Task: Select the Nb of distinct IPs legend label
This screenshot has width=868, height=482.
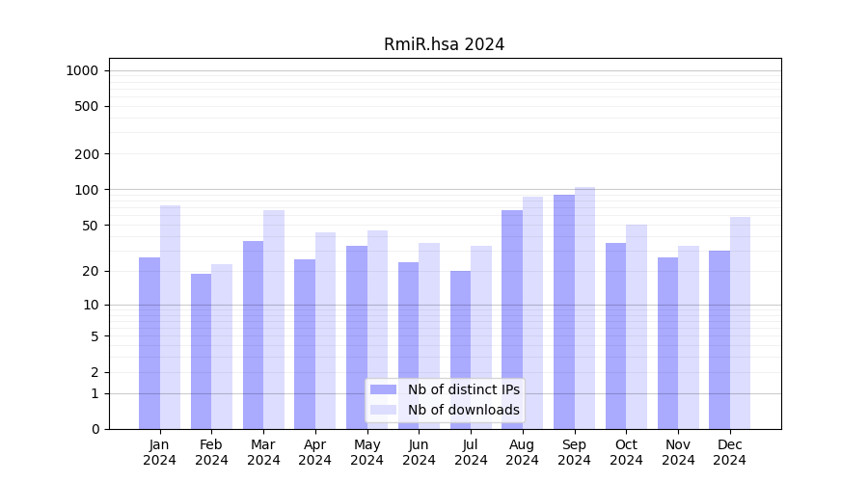Action: click(463, 389)
